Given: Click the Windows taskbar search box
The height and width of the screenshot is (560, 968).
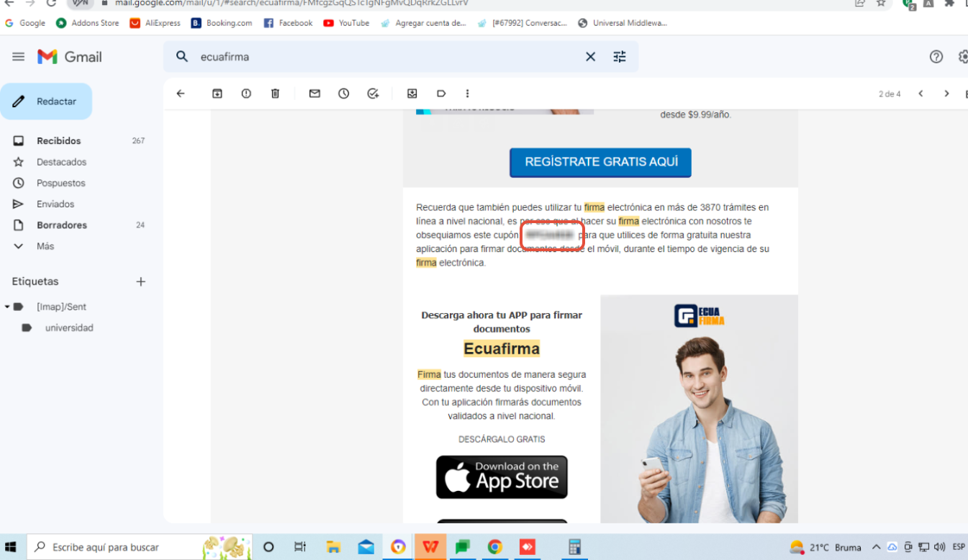Looking at the screenshot, I should click(140, 547).
